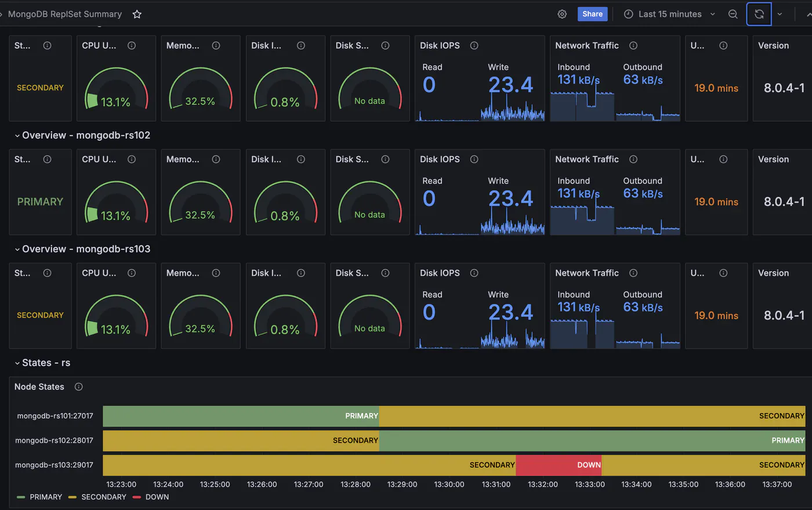Open rs103 Network Traffic panel title

pos(587,273)
